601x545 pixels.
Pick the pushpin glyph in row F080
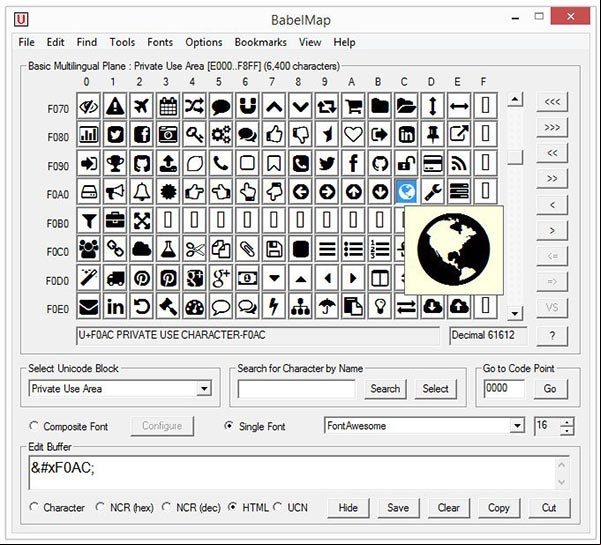(432, 134)
